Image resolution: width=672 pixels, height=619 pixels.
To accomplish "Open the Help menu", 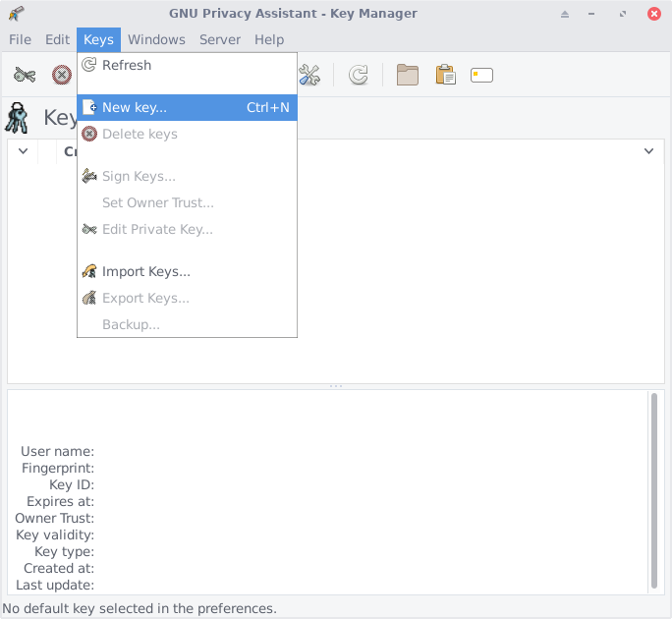I will tap(269, 39).
